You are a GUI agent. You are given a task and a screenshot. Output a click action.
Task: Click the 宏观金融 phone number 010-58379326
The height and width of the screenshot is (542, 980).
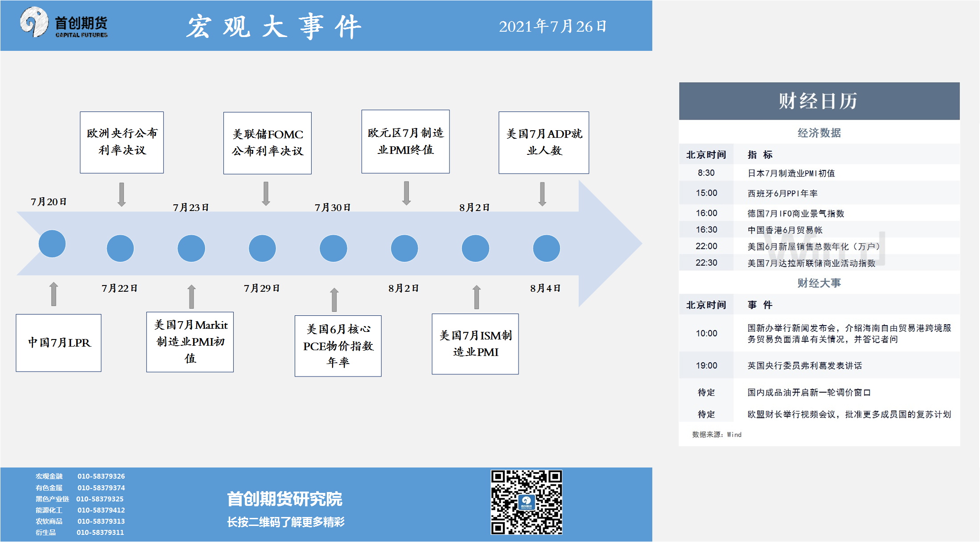pos(101,476)
